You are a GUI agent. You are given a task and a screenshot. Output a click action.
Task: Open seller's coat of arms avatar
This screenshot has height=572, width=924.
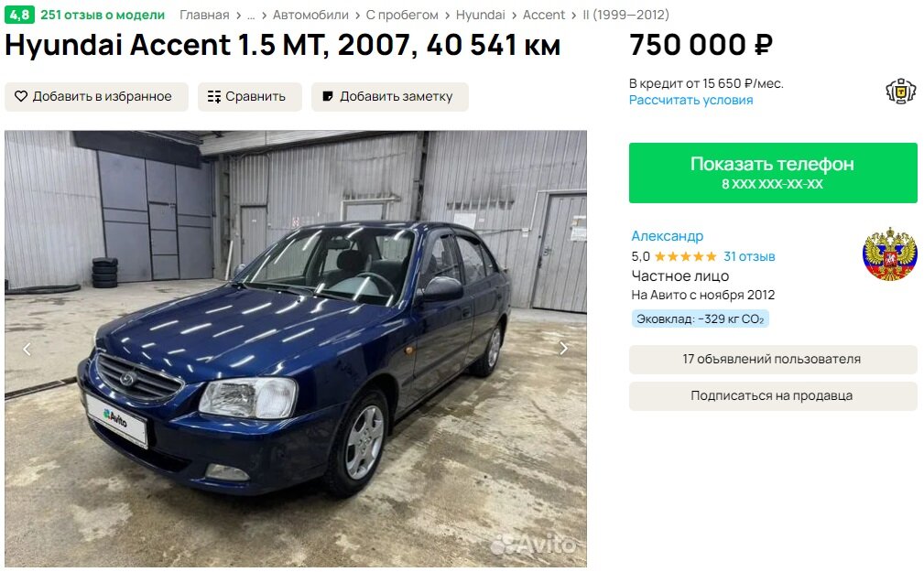890,254
